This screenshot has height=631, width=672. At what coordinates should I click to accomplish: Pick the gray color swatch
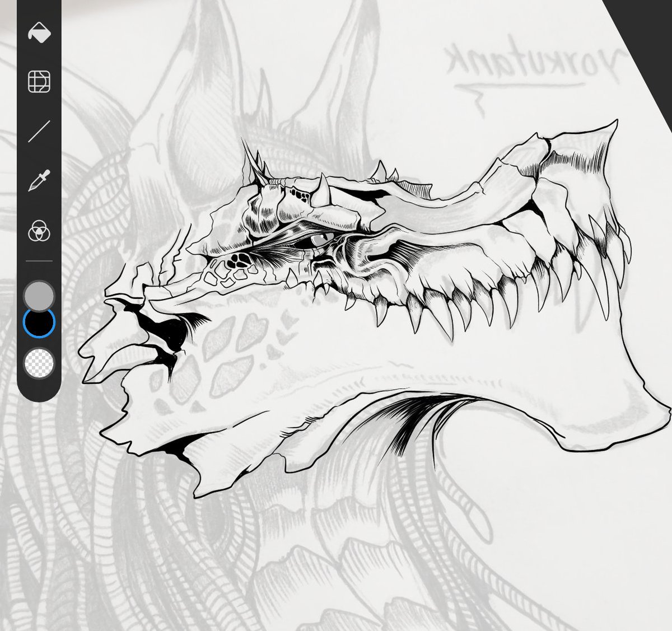click(39, 296)
